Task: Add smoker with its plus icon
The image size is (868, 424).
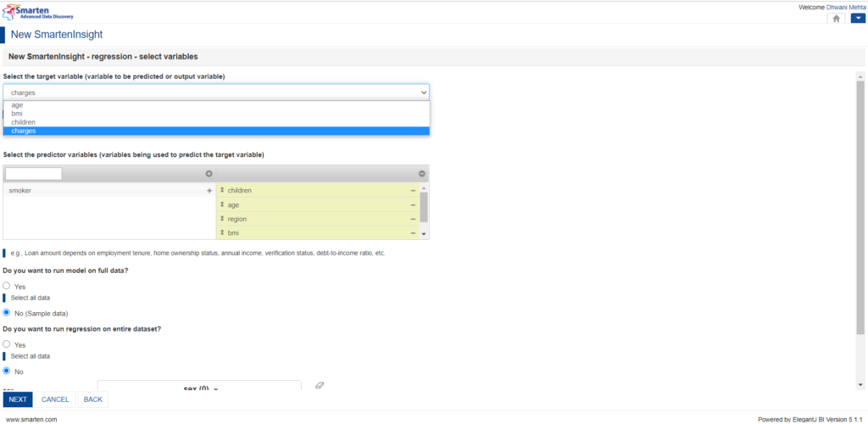Action: pos(209,191)
